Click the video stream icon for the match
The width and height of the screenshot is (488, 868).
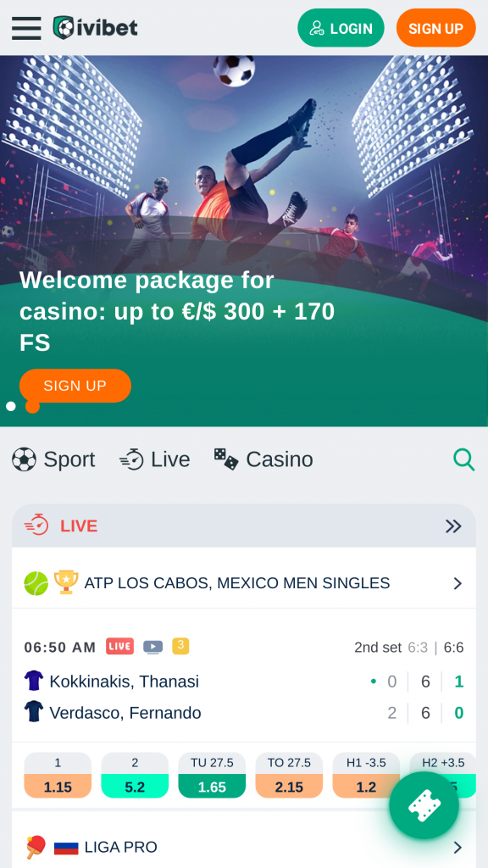[152, 647]
